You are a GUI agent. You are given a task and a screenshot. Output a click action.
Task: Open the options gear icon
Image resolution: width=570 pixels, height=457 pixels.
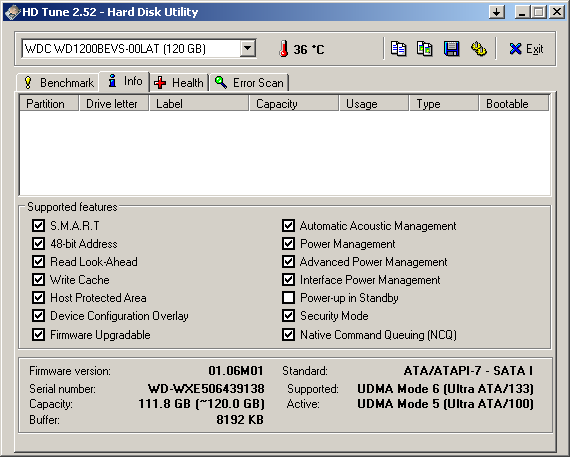[478, 49]
